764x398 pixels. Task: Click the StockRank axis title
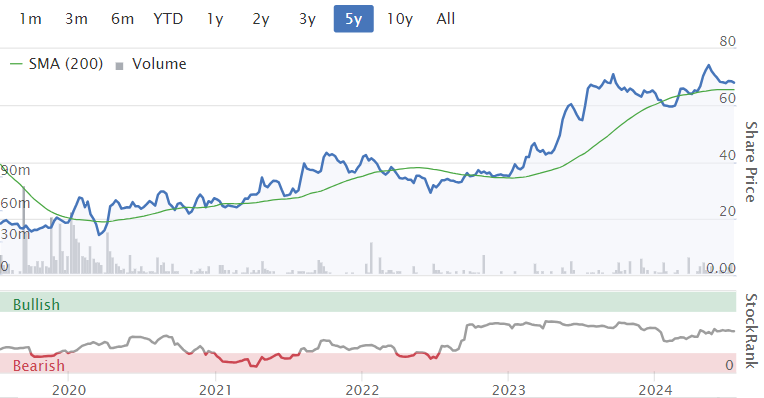pos(751,331)
